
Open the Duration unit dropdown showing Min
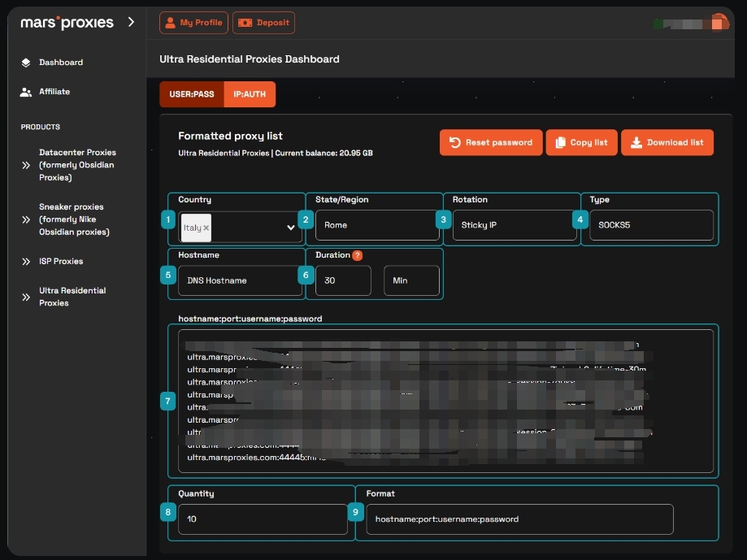(x=411, y=280)
